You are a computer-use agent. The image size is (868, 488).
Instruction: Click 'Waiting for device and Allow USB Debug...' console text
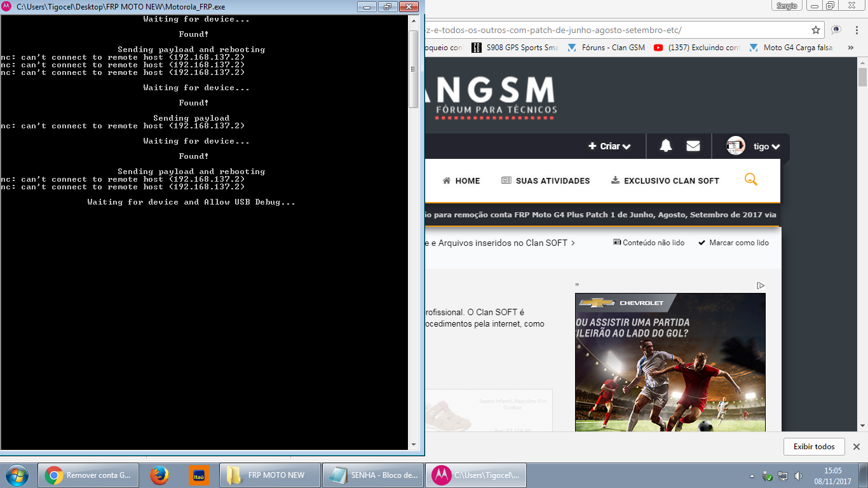[x=191, y=202]
